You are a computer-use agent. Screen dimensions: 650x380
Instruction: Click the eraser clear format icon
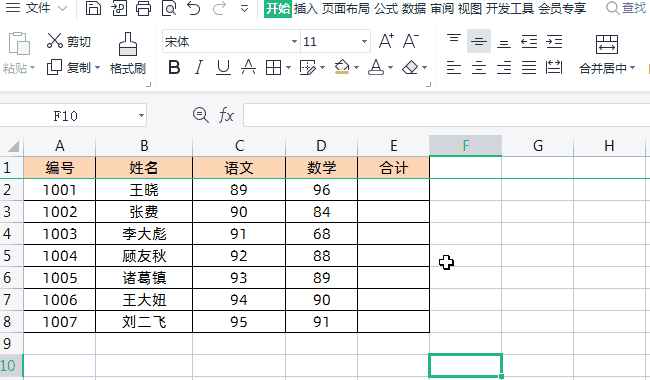click(x=410, y=67)
